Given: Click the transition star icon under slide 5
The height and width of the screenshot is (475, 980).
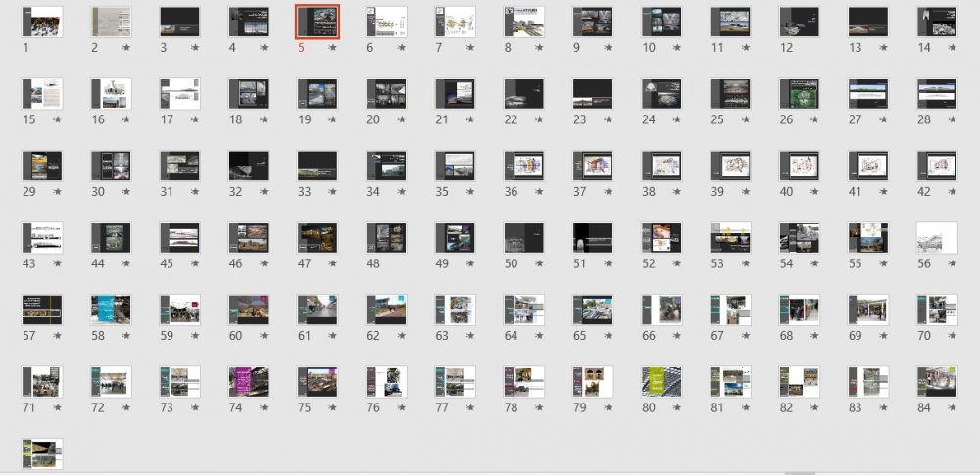Looking at the screenshot, I should pos(332,47).
